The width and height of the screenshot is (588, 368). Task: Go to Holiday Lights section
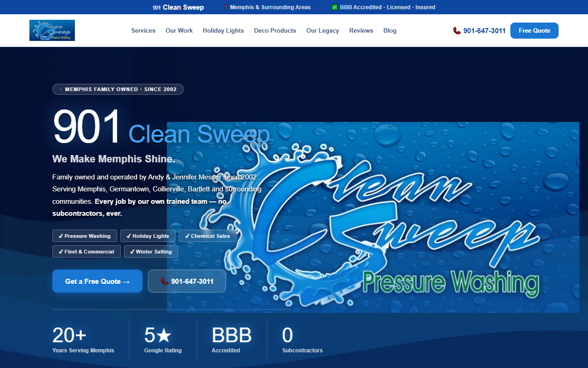(223, 31)
